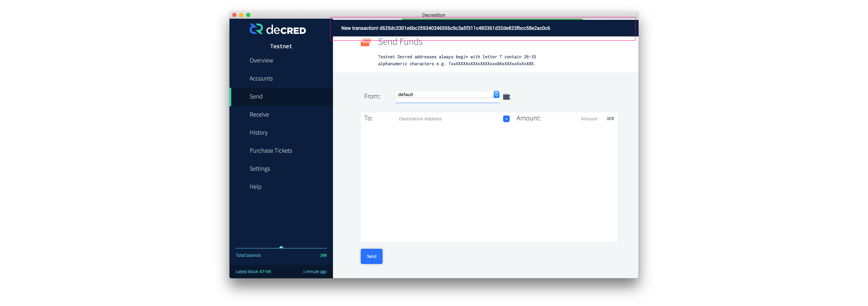Click the latest block 67196 link

click(x=266, y=271)
